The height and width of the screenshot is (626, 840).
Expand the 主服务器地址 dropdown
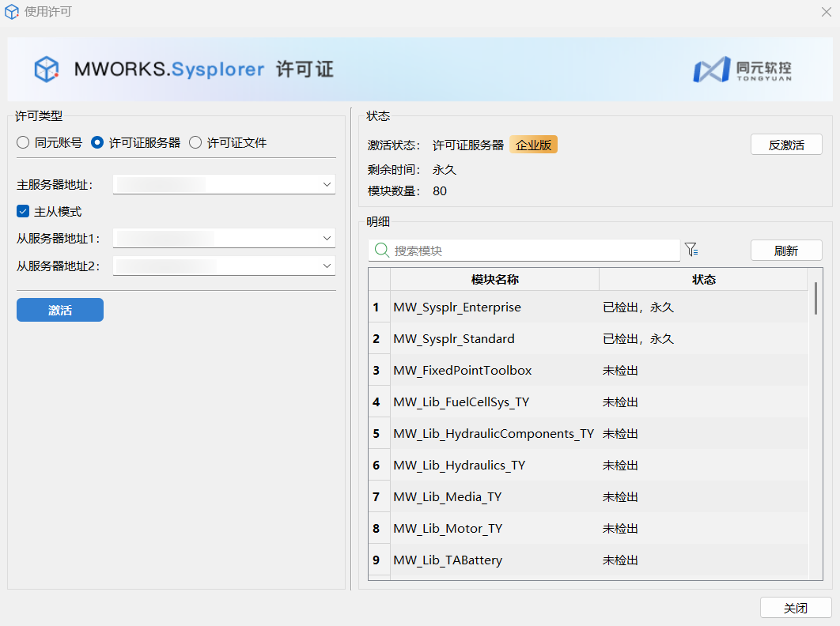(327, 184)
